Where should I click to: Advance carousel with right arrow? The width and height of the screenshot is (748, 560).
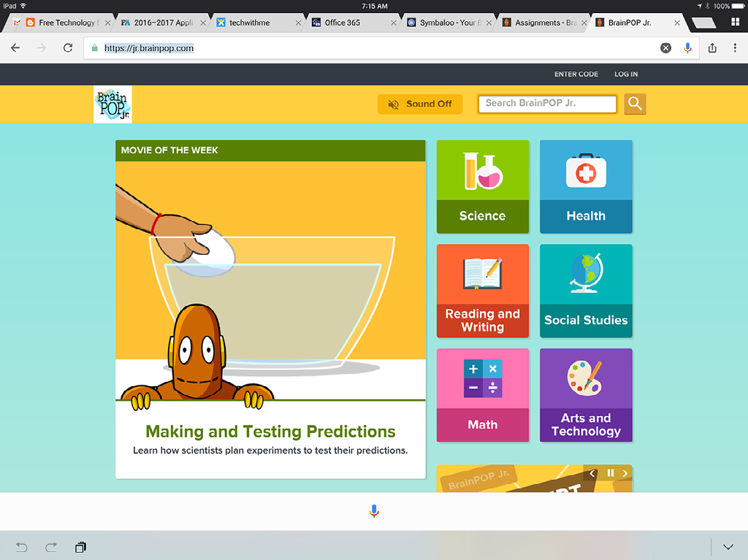tap(625, 473)
